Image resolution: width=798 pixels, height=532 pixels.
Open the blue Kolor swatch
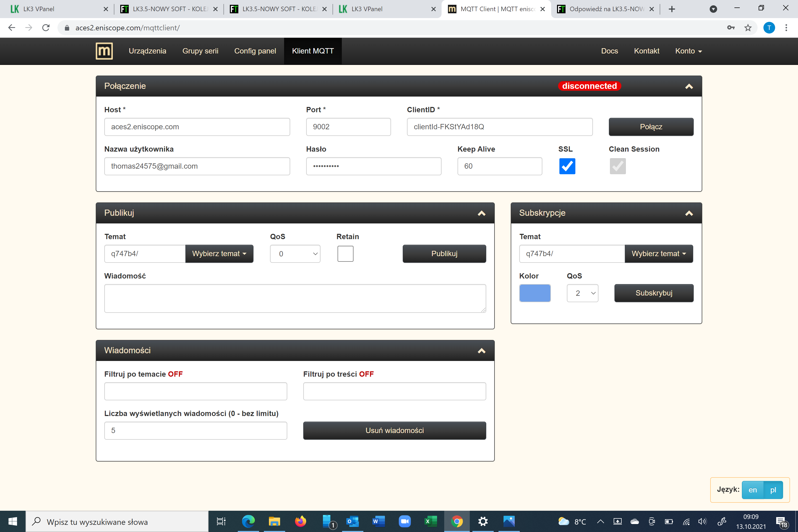(x=535, y=293)
